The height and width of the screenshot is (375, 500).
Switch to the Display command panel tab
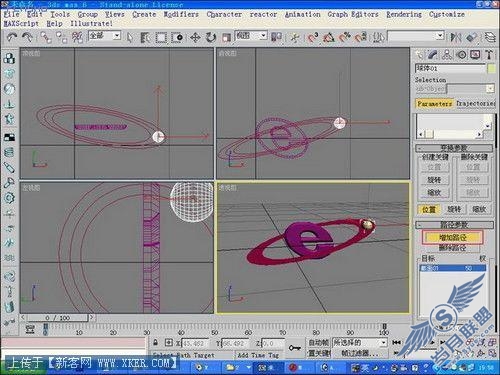coord(475,55)
